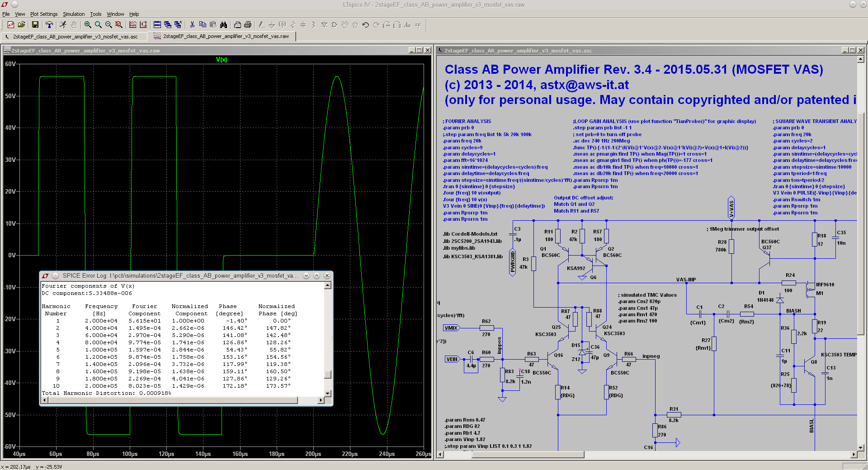Open the Simulation menu
Screen dimensions: 868x470
(74, 14)
